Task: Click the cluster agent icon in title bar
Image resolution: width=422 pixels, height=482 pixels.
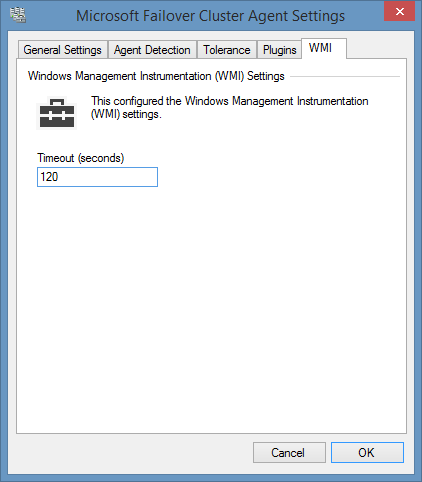Action: (18, 15)
